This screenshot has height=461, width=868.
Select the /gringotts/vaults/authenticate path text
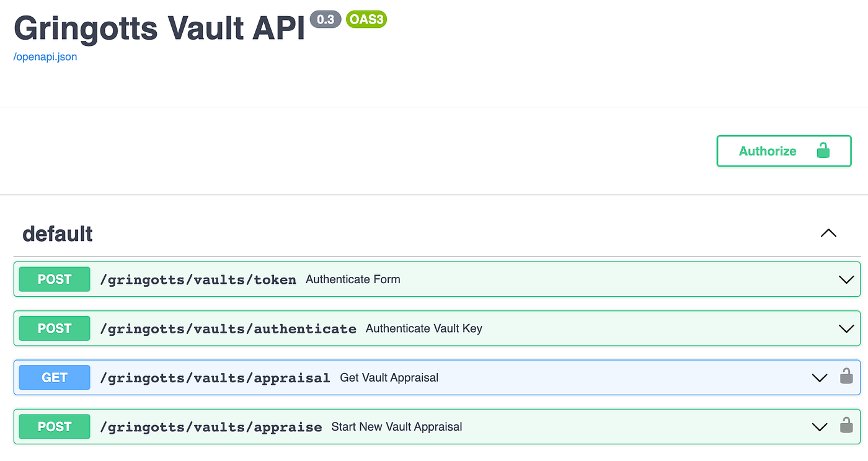click(228, 329)
